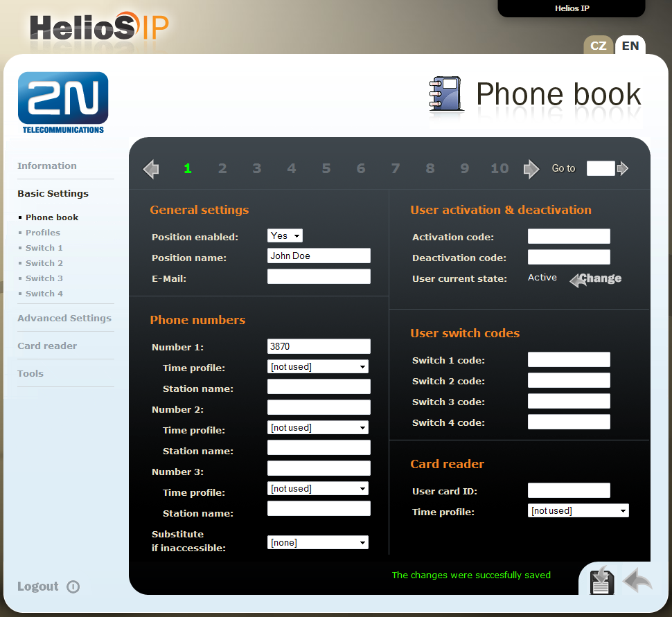Switch language to CZ
Screen dimensions: 672x617
[x=599, y=46]
